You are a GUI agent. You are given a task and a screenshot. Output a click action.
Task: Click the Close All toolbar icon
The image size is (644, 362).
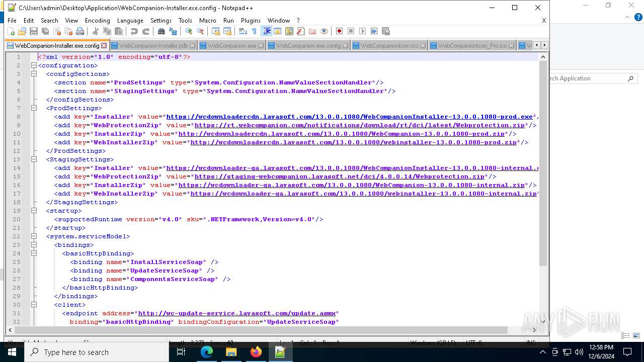pos(68,31)
